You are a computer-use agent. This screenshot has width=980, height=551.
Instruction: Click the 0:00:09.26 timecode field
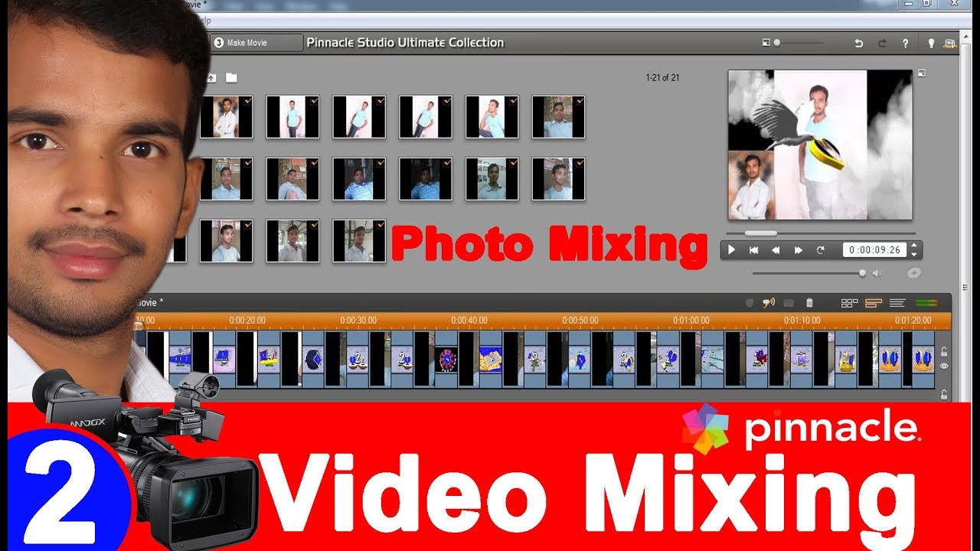tap(874, 249)
